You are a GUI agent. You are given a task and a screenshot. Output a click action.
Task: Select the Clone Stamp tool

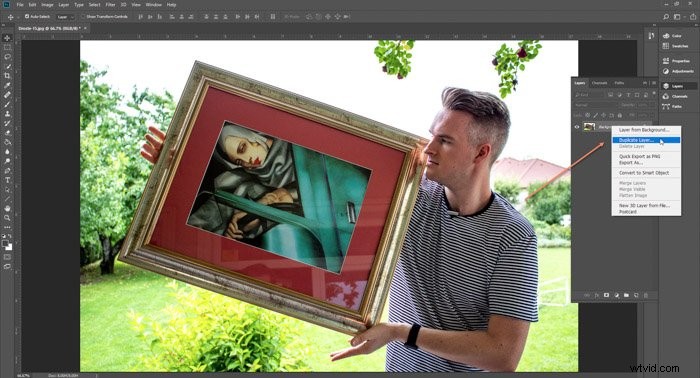pyautogui.click(x=7, y=114)
